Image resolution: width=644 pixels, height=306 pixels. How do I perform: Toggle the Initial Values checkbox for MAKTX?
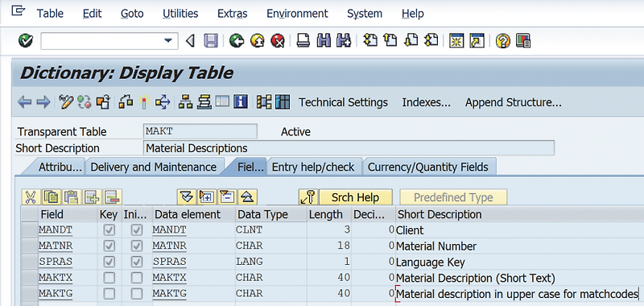136,278
